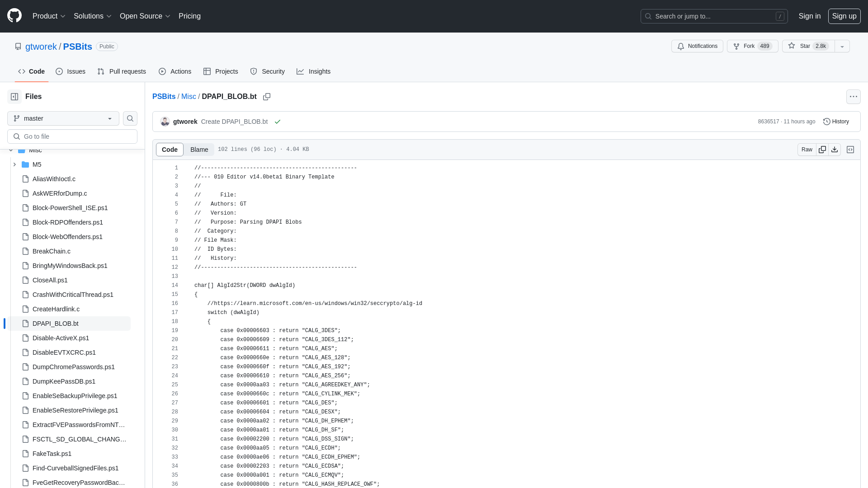This screenshot has height=488, width=868.
Task: Toggle Star on gtworek/PSBits repository
Action: point(807,46)
